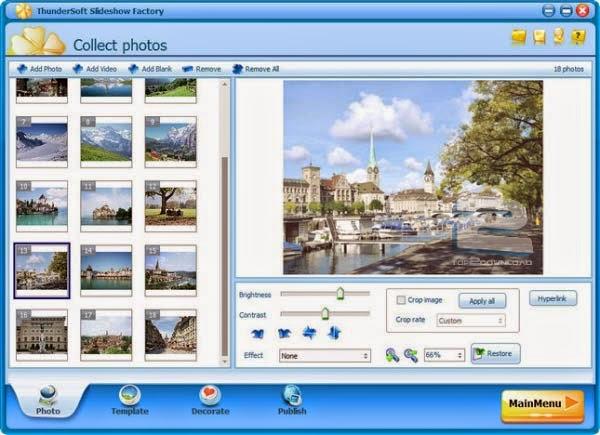
Task: Click the MainMenu button
Action: (x=542, y=404)
